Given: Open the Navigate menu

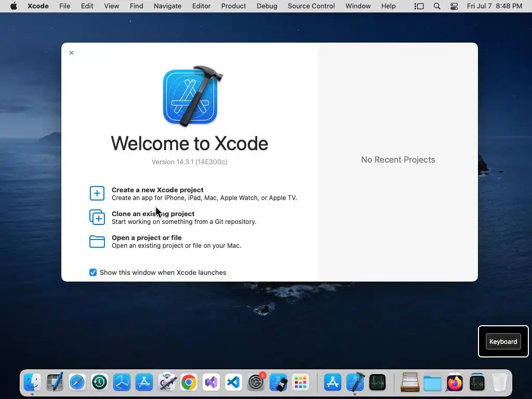Looking at the screenshot, I should tap(168, 6).
